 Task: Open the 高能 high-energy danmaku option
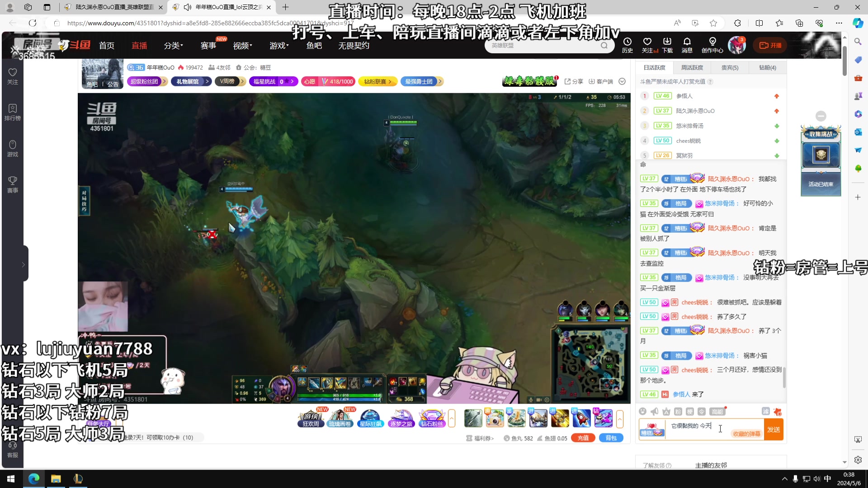[717, 411]
